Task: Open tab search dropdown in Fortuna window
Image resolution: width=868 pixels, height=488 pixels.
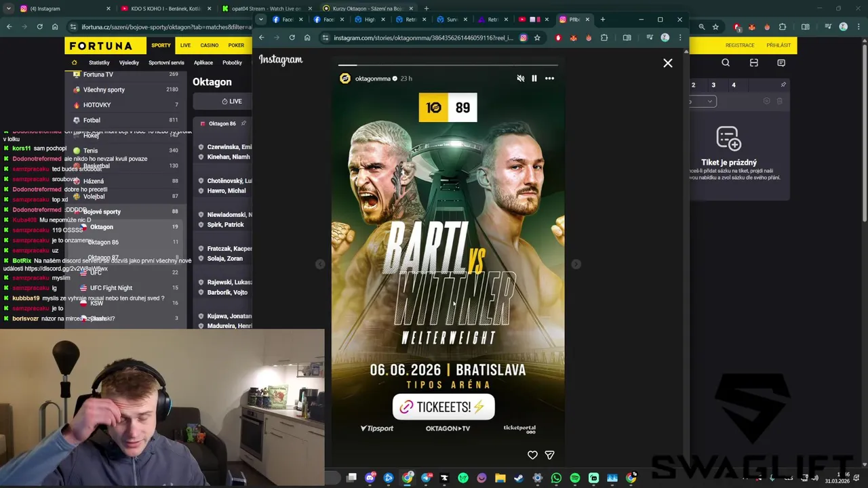Action: coord(9,9)
